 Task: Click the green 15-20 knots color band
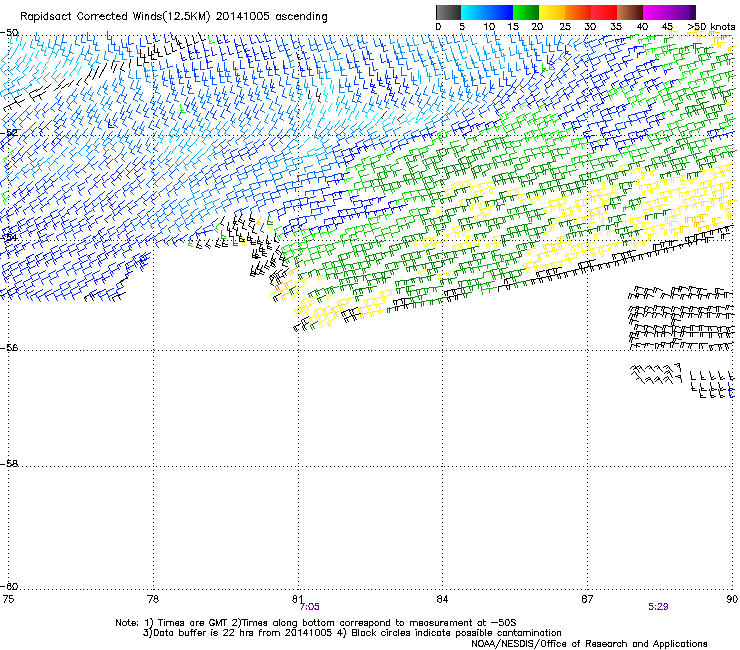click(526, 12)
